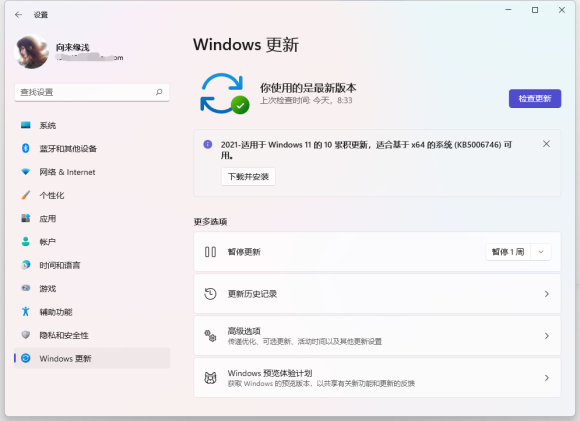Maximize the Settings window
Screen dimensions: 580x421
[x=535, y=10]
